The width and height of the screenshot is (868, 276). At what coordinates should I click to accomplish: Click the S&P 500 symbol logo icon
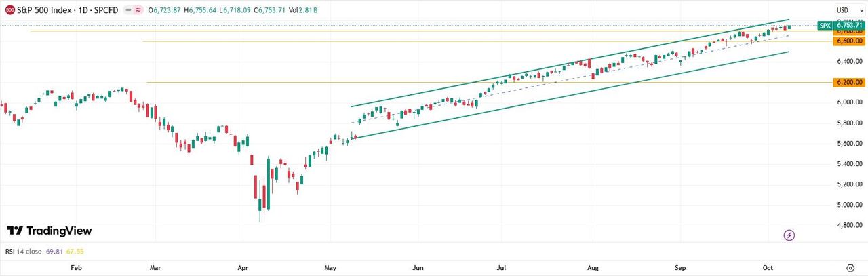[x=11, y=10]
